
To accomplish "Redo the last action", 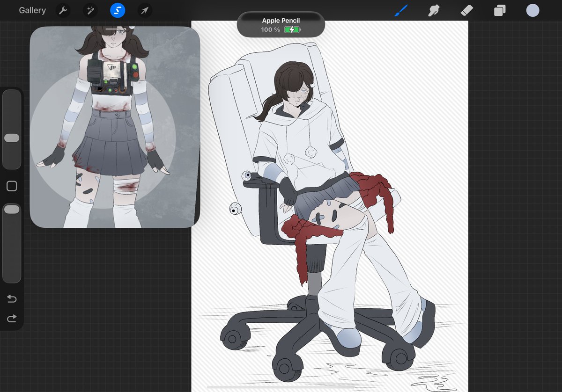I will [x=12, y=319].
